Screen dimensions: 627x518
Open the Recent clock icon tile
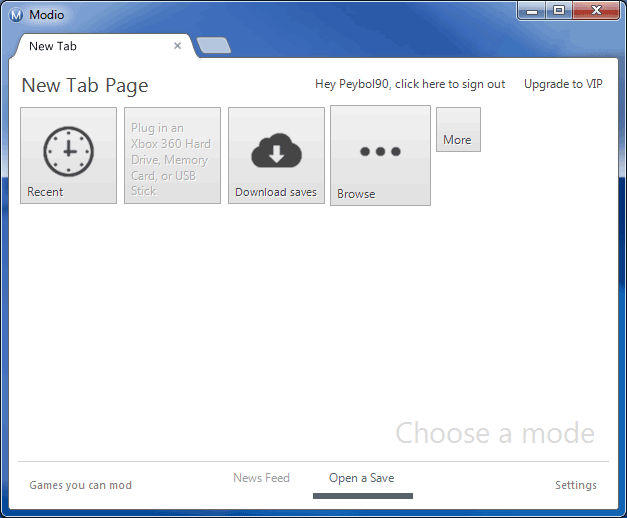[x=68, y=152]
